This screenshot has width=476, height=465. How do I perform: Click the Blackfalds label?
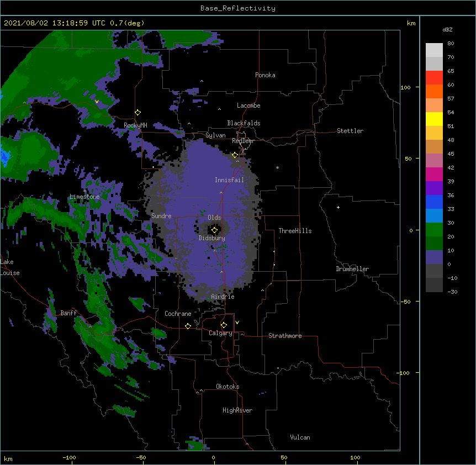[x=244, y=123]
